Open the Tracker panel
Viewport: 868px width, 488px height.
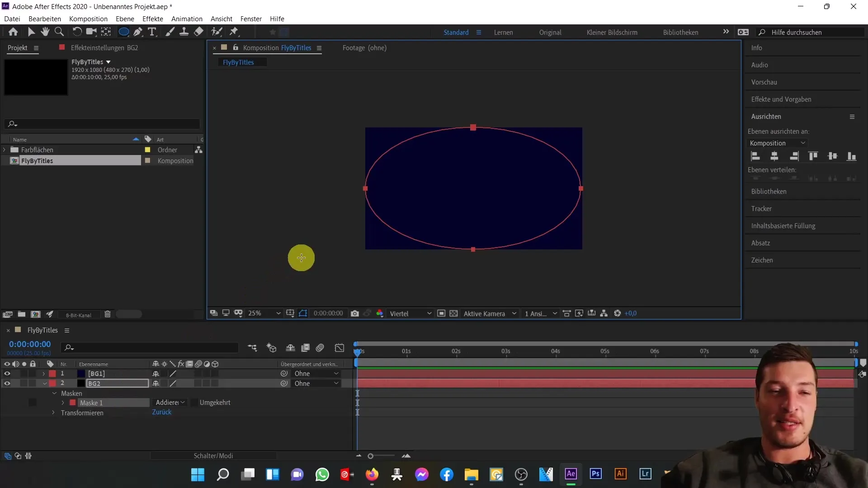pyautogui.click(x=761, y=209)
